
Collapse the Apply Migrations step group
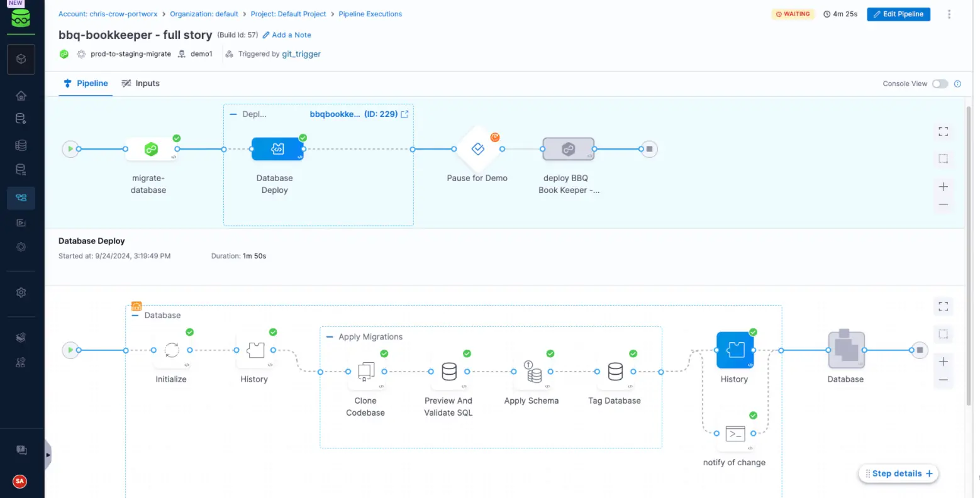[330, 337]
